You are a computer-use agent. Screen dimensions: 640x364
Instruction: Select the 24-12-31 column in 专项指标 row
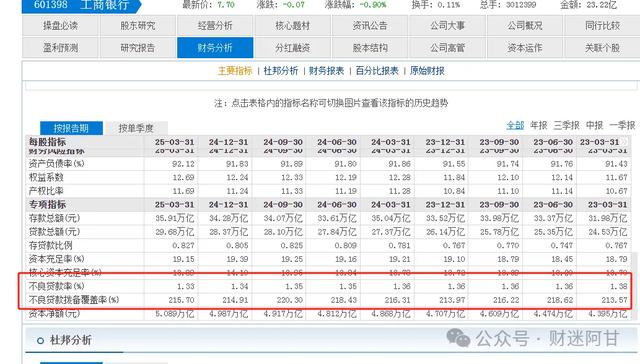click(228, 204)
